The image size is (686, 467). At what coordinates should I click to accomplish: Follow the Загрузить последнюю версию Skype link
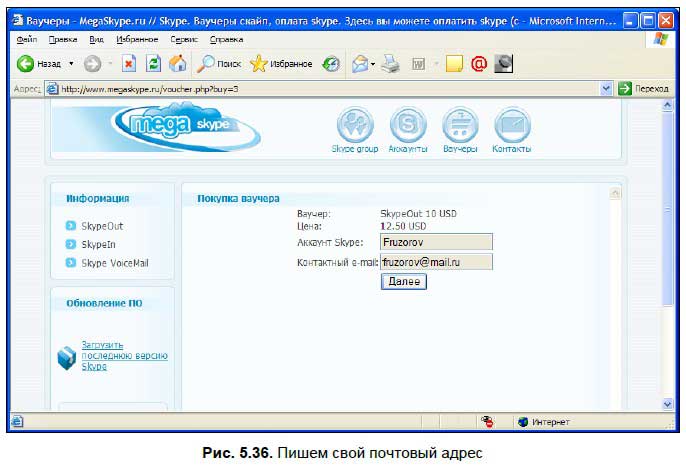coord(123,356)
